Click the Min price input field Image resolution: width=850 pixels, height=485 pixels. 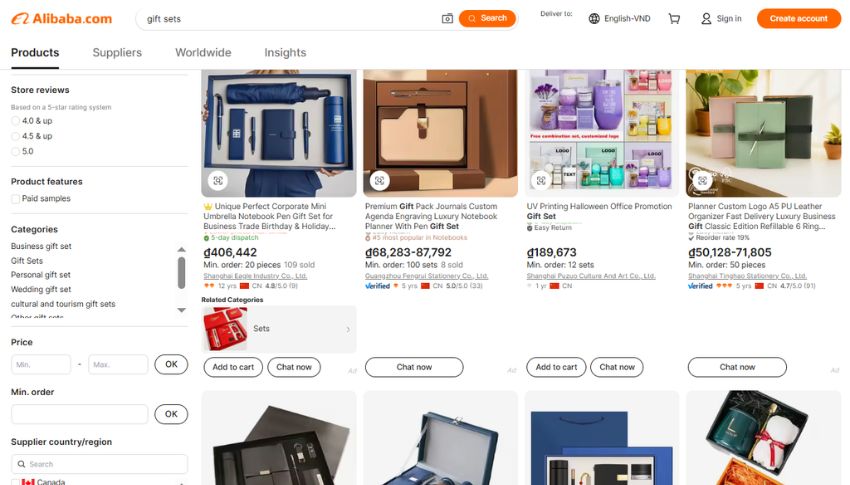[x=41, y=364]
